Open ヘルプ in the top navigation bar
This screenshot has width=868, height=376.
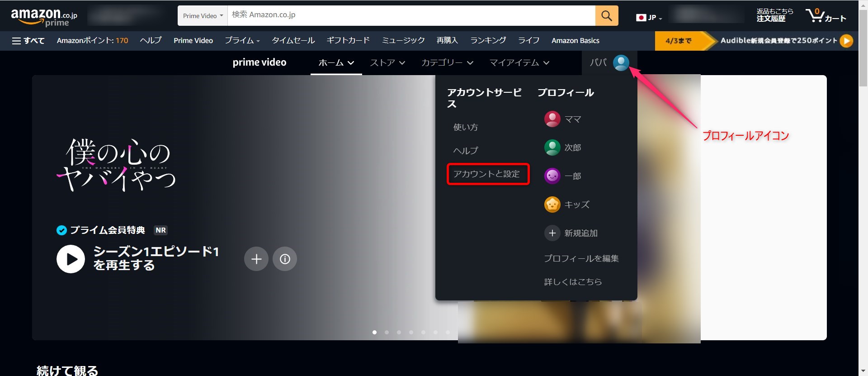[151, 41]
